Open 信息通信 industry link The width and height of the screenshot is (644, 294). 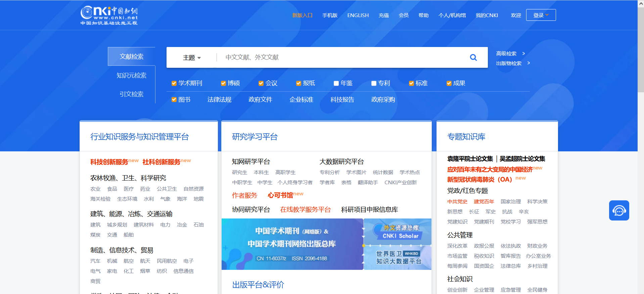[x=183, y=271]
